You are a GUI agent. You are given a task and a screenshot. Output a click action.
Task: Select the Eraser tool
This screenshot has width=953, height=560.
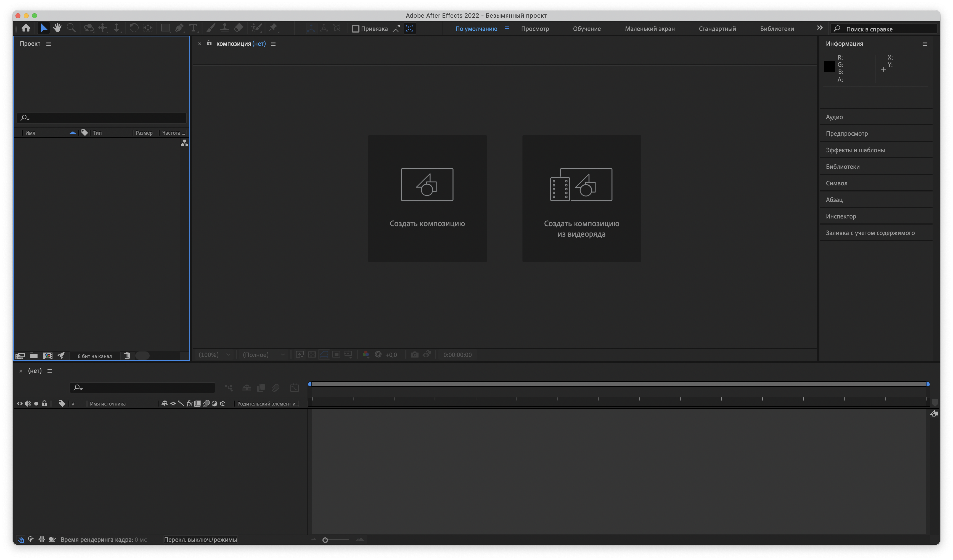pyautogui.click(x=238, y=28)
